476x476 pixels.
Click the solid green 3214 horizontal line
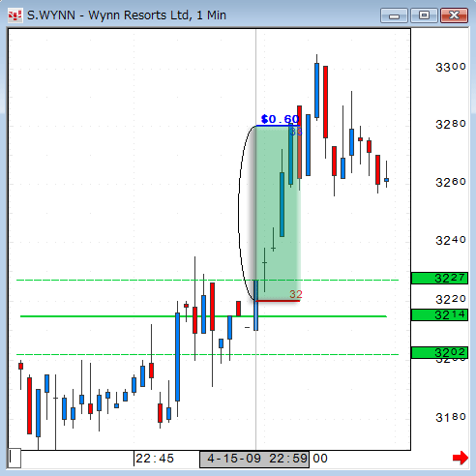point(203,316)
